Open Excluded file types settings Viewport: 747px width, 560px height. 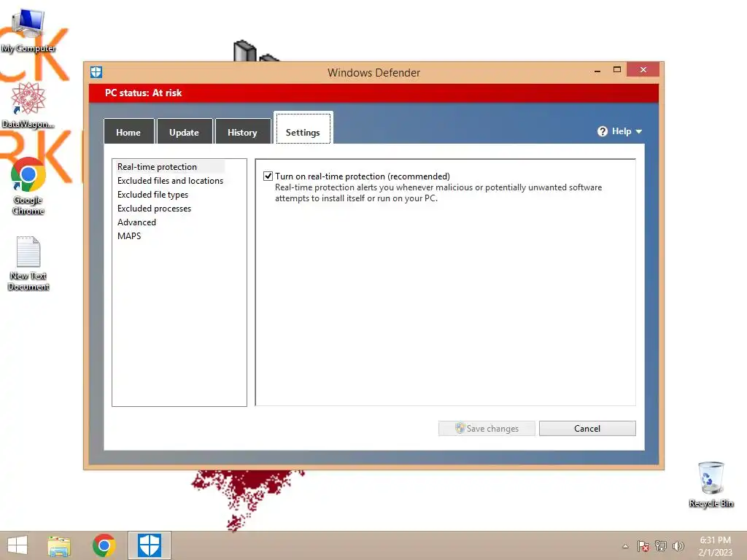[x=152, y=194]
